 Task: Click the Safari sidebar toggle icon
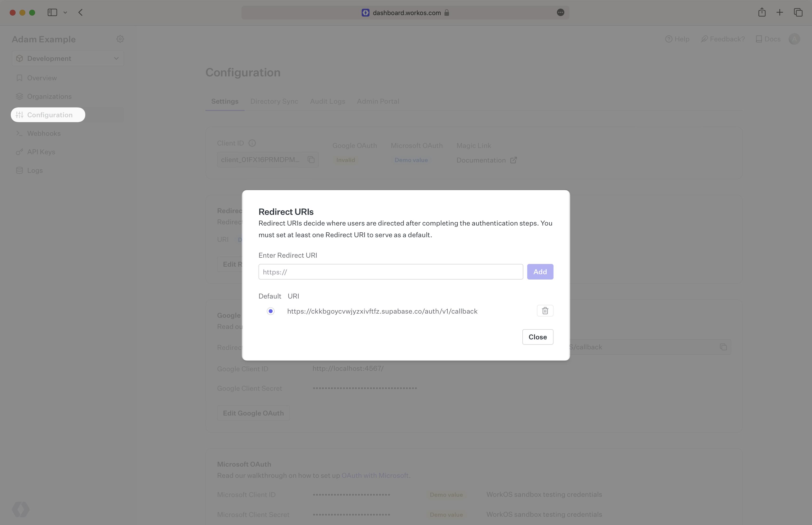pos(52,13)
